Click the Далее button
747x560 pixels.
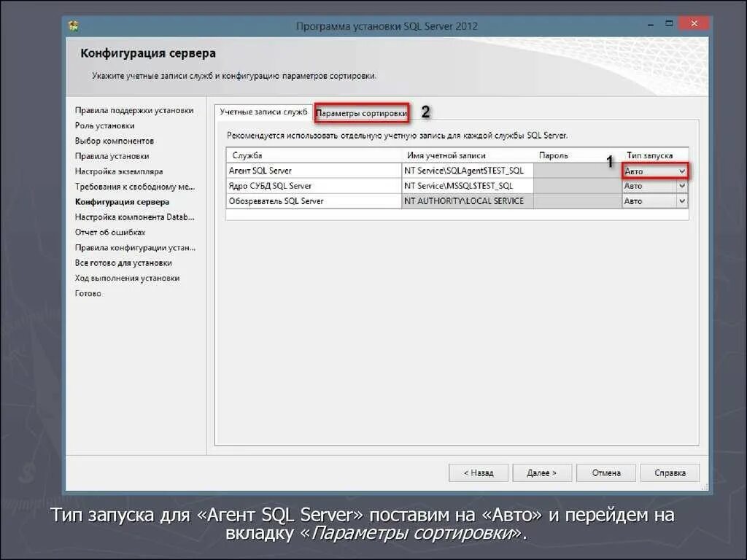542,472
